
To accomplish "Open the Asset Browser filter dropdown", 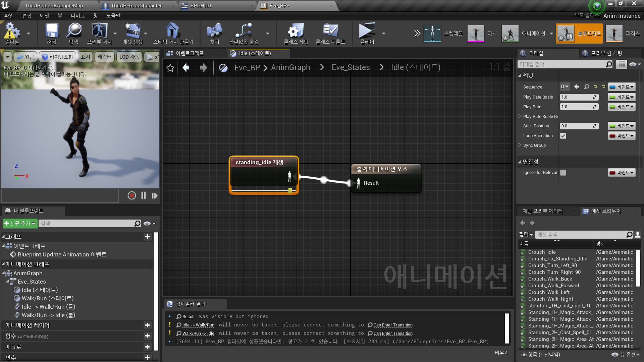I will click(x=526, y=235).
